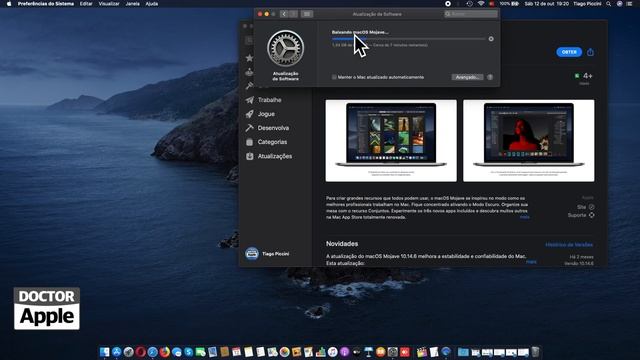Screen dimensions: 640x360
Task: Open the Suporte link
Action: click(x=581, y=215)
